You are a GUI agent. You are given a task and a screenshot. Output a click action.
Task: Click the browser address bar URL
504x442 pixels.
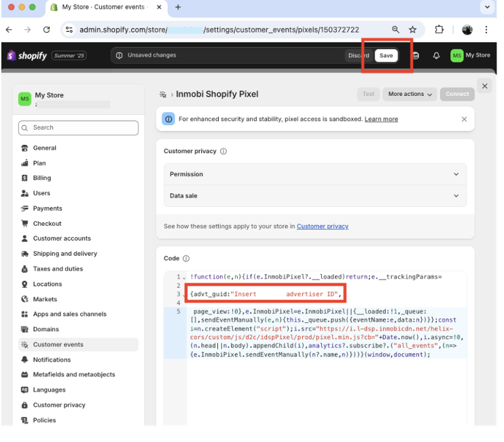(x=219, y=30)
